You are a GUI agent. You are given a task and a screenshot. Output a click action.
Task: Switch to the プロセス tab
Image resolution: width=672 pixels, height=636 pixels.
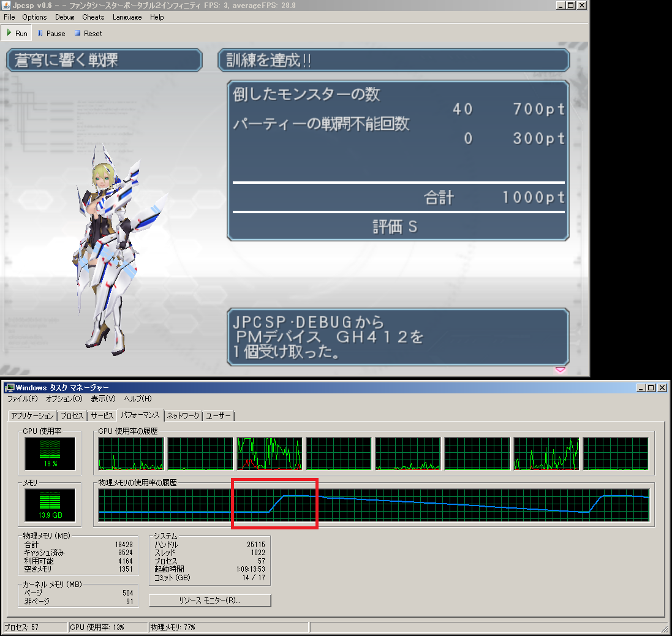pyautogui.click(x=72, y=416)
